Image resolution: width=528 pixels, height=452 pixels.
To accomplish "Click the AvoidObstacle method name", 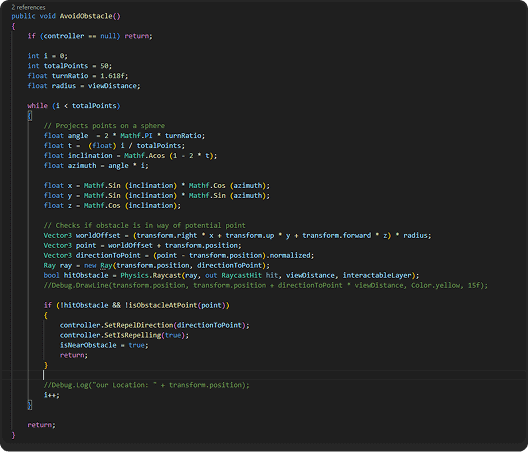I will tap(86, 16).
